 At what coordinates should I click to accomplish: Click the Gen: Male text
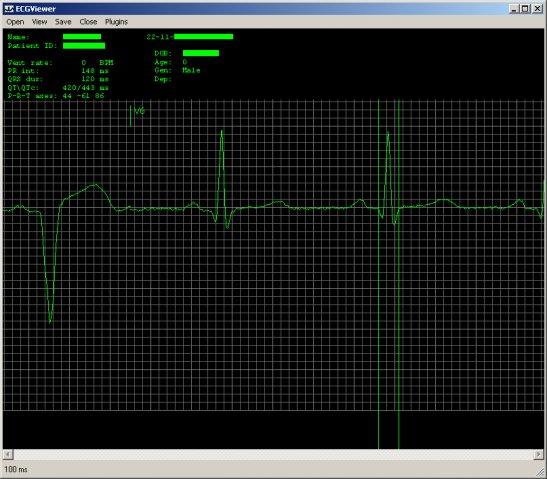coord(177,70)
